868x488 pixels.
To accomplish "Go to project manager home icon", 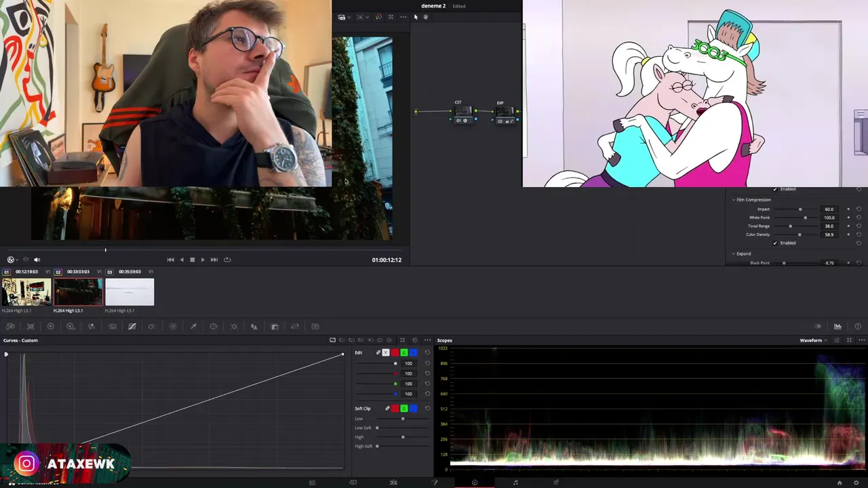I will click(x=840, y=483).
